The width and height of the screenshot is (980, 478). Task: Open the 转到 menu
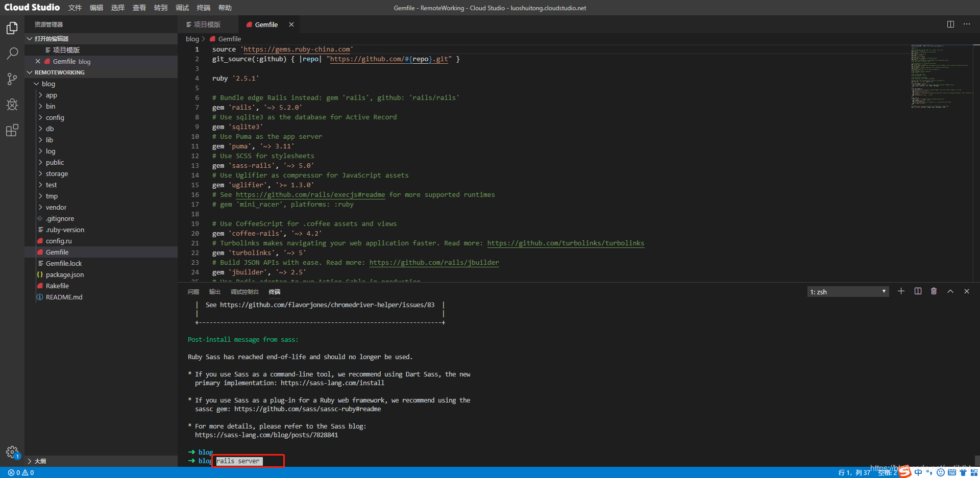click(161, 8)
